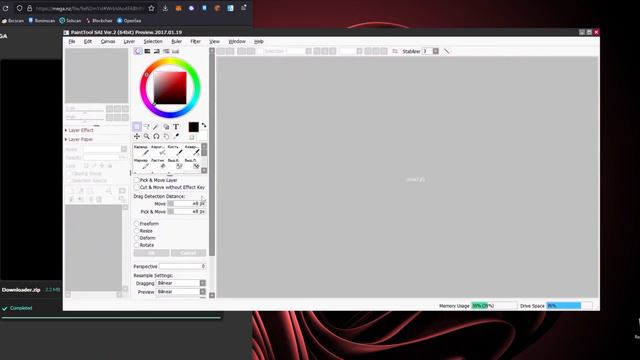Bookmark the mega.nz page with star
The image size is (640, 360).
pos(151,8)
